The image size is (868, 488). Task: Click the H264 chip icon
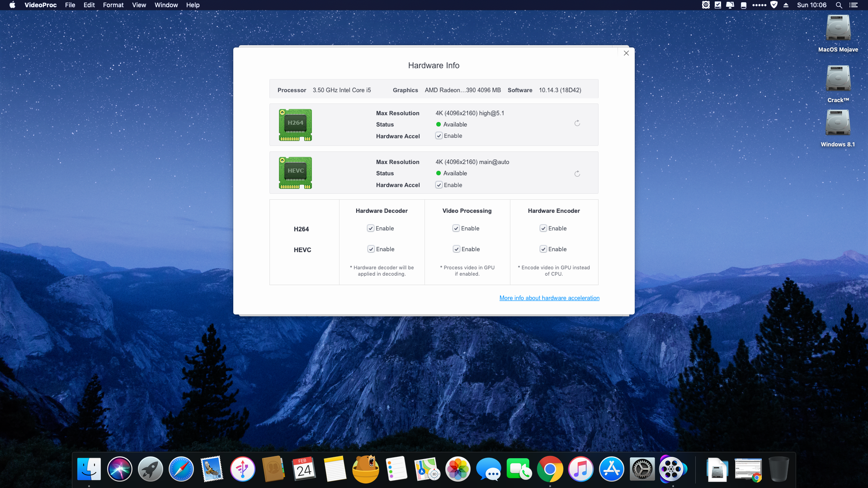296,125
